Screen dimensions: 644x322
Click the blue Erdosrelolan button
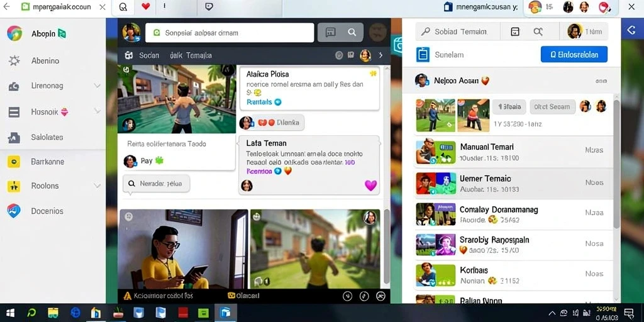574,54
